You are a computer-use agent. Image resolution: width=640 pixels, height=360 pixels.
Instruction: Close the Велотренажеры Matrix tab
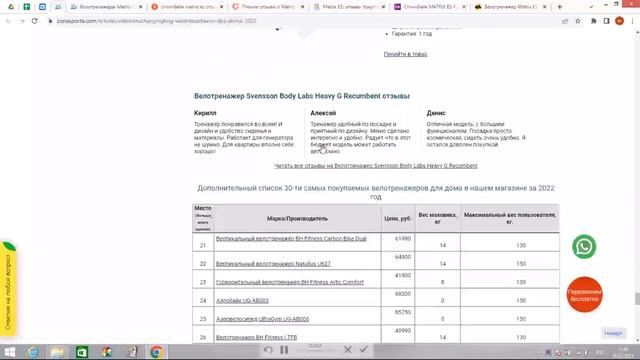[x=141, y=7]
